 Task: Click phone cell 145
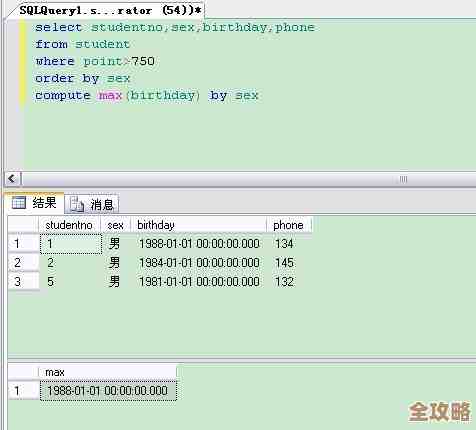pyautogui.click(x=284, y=263)
